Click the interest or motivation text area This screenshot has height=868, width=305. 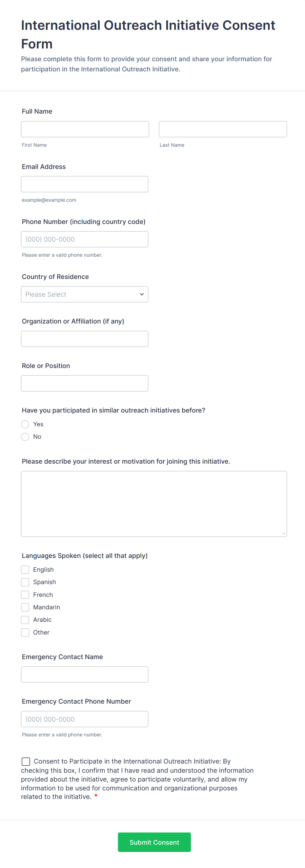click(x=154, y=504)
